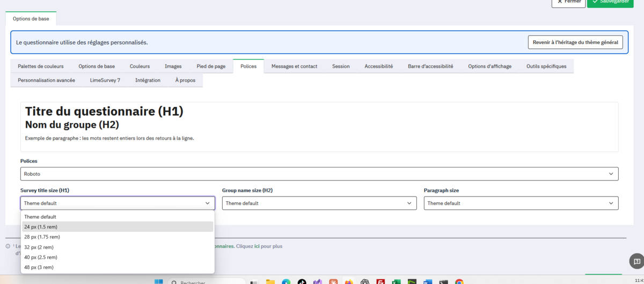Open the Personnalisation avancée tab
This screenshot has width=644, height=284.
(x=46, y=80)
